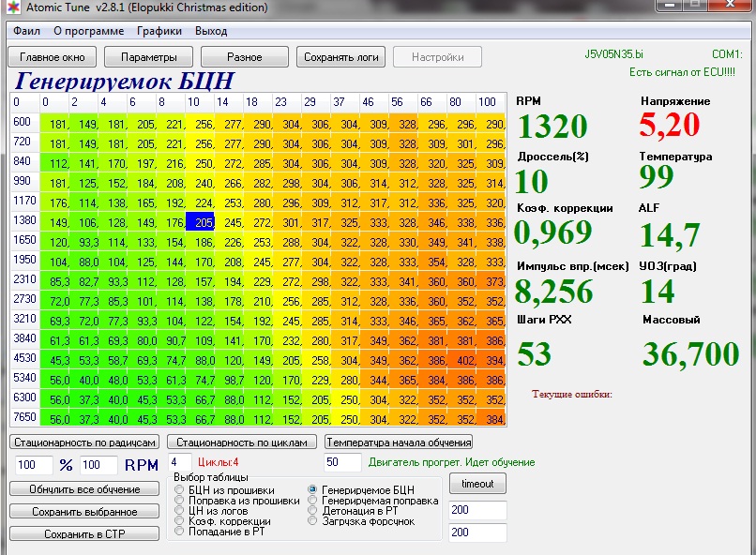Select the highlighted blue table cell 205
The height and width of the screenshot is (555, 756).
coord(200,222)
